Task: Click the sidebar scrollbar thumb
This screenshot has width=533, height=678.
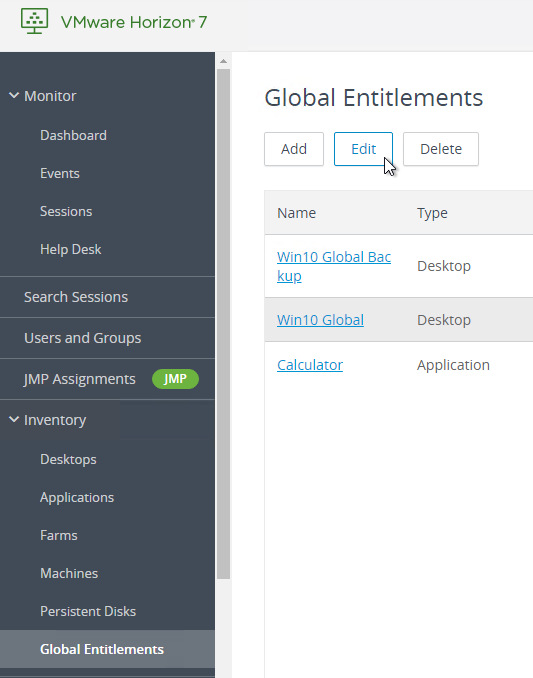Action: (223, 323)
